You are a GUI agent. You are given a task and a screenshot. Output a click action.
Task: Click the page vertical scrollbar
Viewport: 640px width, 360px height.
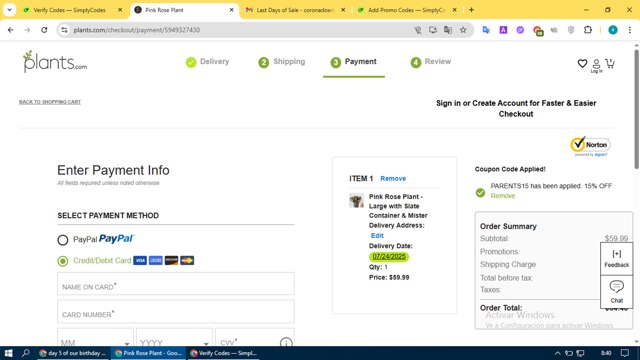click(x=636, y=109)
